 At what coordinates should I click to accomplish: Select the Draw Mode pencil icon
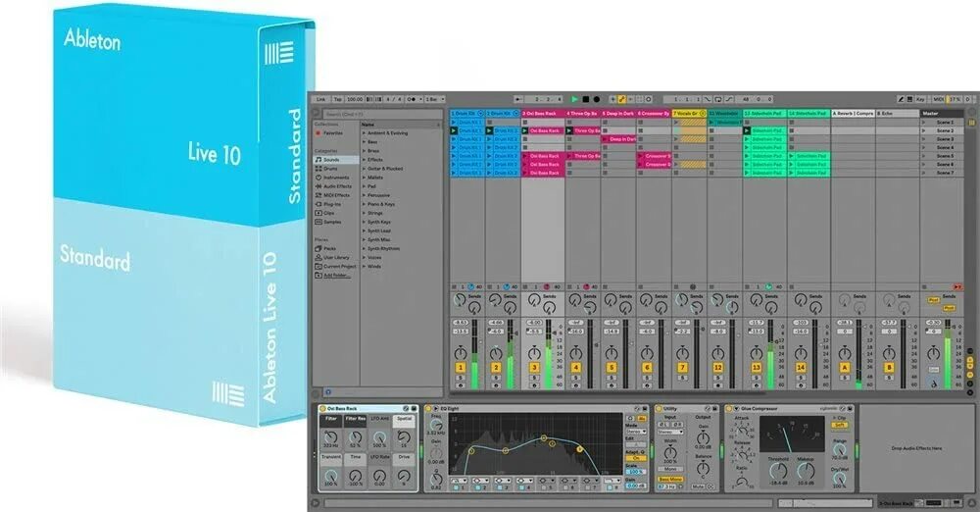point(901,99)
